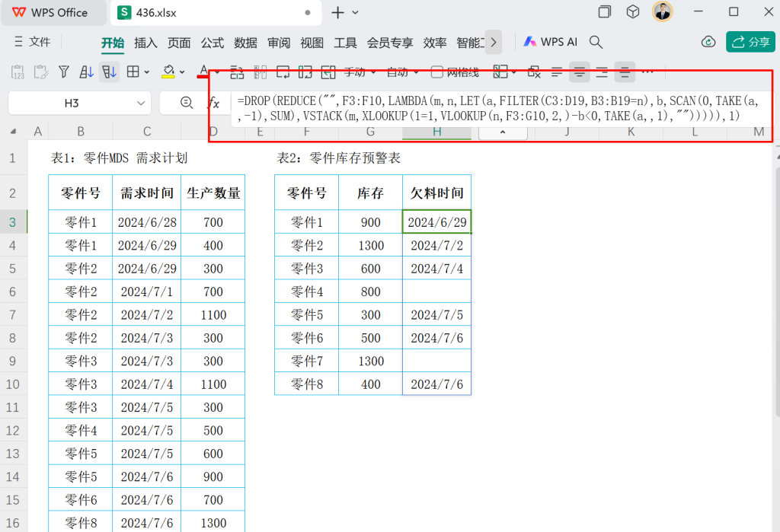This screenshot has height=532, width=780.
Task: Expand the freeze panes dropdown arrow
Action: (514, 72)
